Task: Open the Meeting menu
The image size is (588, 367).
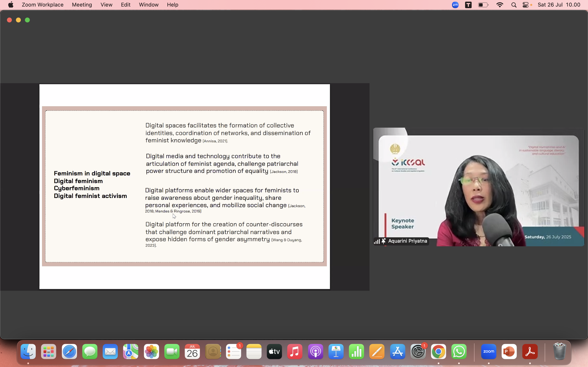Action: (82, 5)
